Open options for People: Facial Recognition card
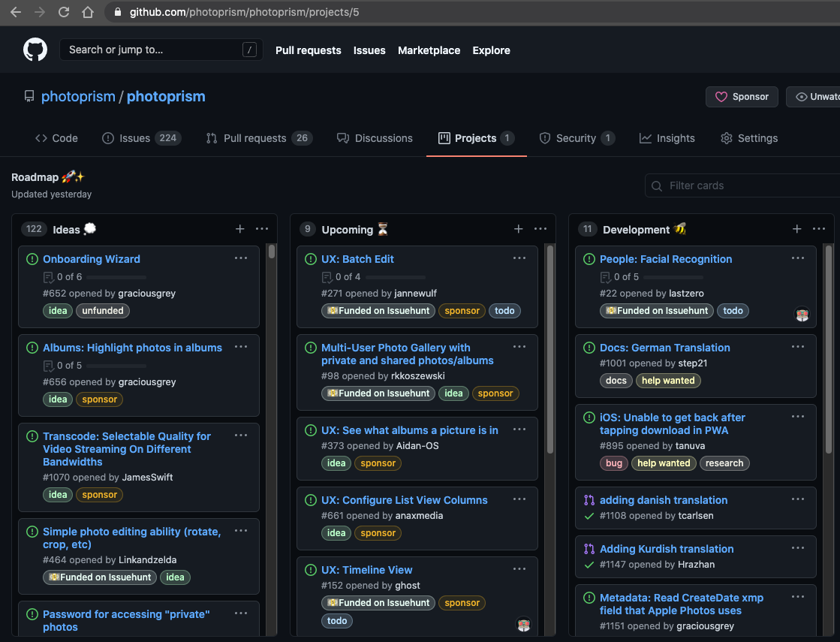840x642 pixels. 798,258
